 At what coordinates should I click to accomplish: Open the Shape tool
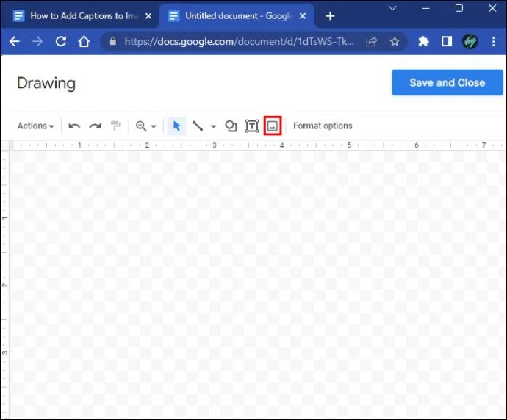231,126
